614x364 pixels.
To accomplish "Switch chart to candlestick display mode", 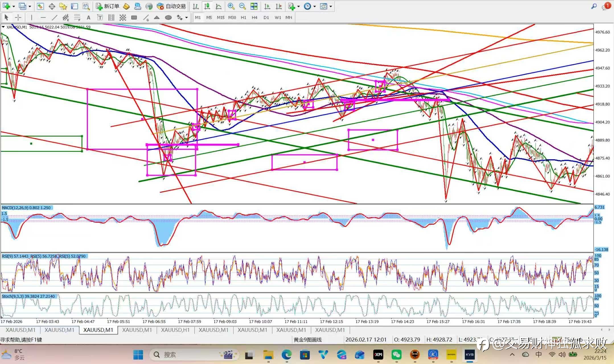I will (207, 6).
